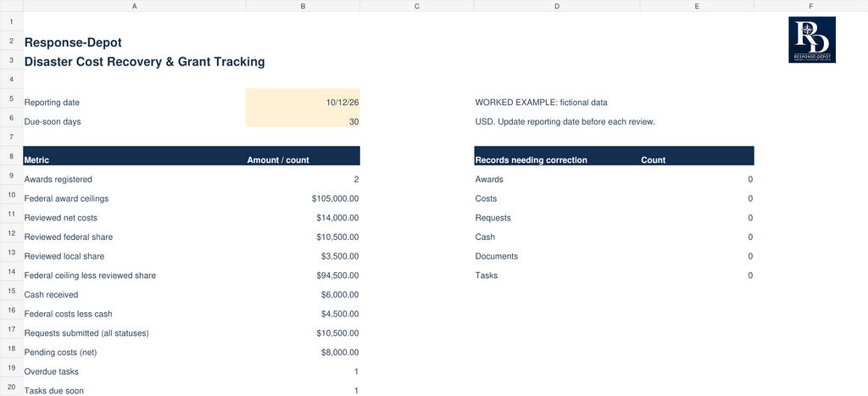Click the Pending costs (net) label
Viewport: 868px width, 396px height.
(x=61, y=352)
